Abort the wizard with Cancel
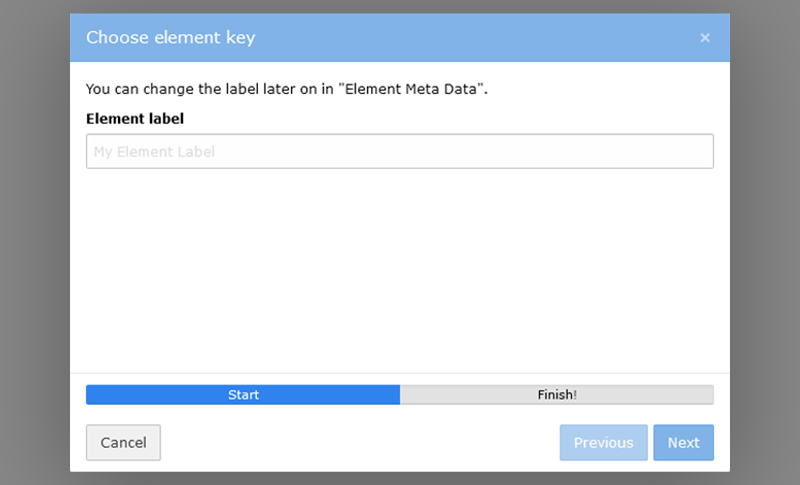Screen dimensions: 800x485 [123, 442]
